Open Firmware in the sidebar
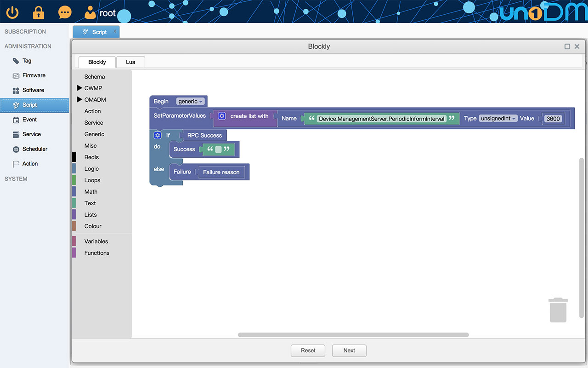 34,75
